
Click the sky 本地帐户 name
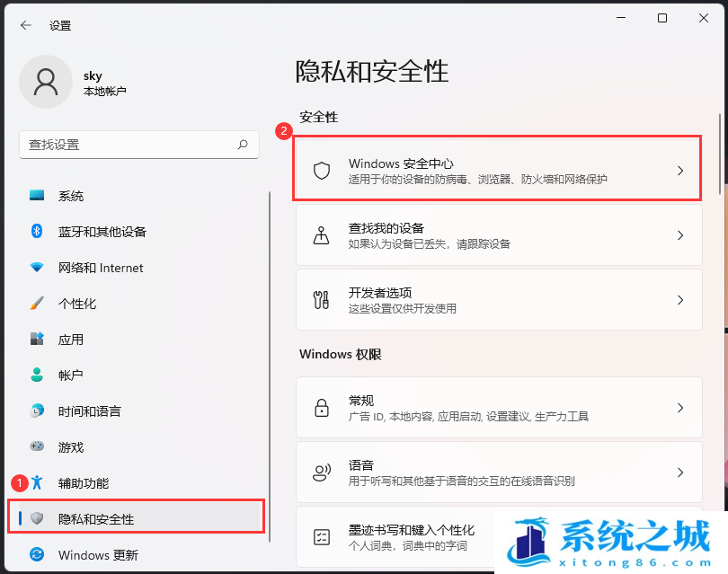104,83
